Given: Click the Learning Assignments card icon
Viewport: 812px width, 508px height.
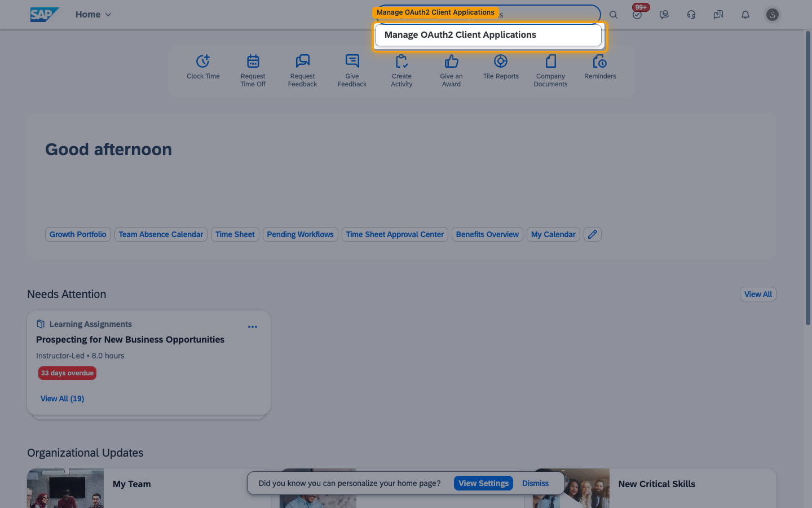Looking at the screenshot, I should [41, 324].
